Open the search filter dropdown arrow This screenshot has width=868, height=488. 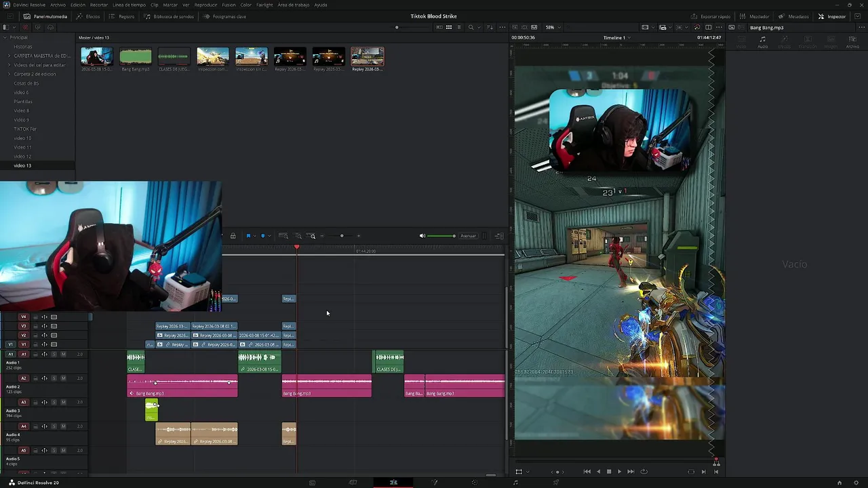[479, 27]
